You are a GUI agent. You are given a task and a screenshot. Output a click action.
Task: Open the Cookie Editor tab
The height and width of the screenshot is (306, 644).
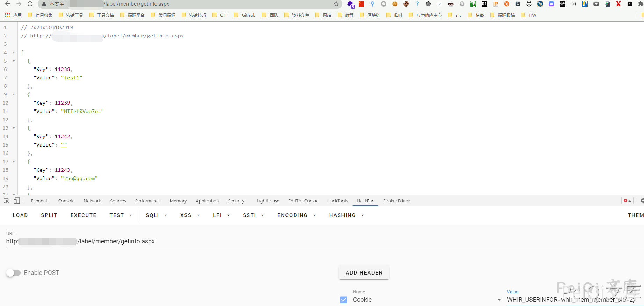point(396,201)
